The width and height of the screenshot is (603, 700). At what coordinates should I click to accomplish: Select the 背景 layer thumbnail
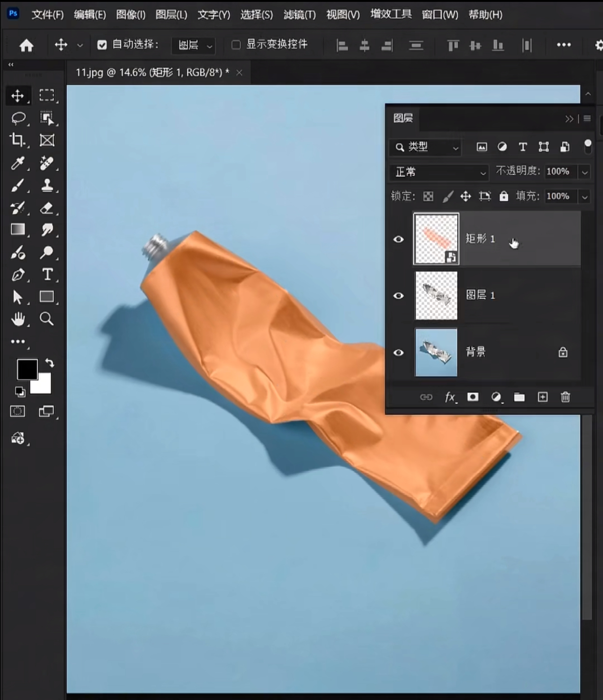tap(436, 352)
